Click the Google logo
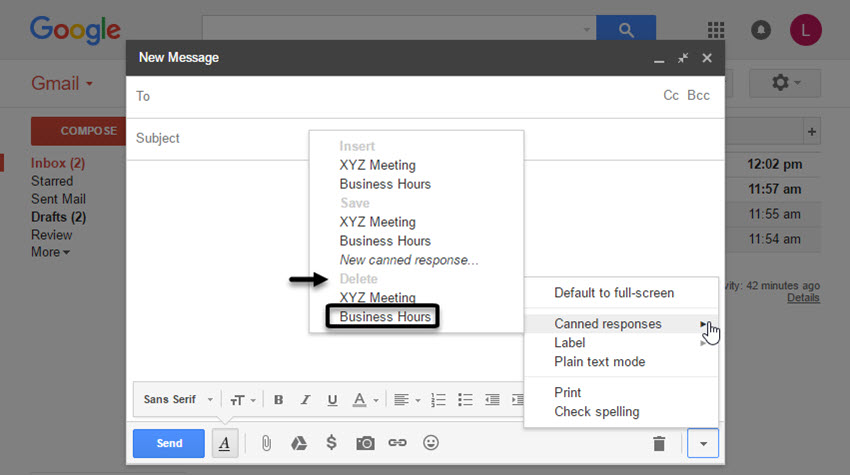The image size is (850, 475). pyautogui.click(x=75, y=30)
